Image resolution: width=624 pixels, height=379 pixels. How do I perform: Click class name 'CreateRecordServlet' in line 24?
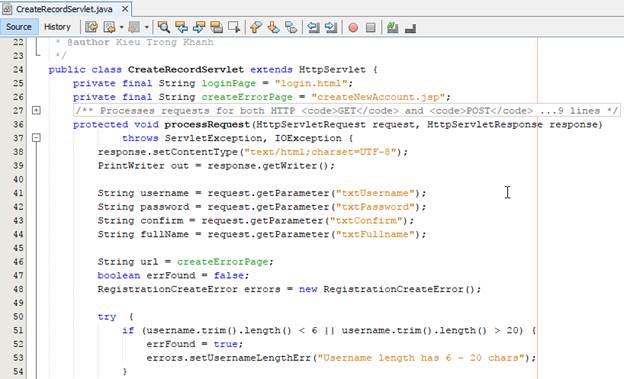186,69
